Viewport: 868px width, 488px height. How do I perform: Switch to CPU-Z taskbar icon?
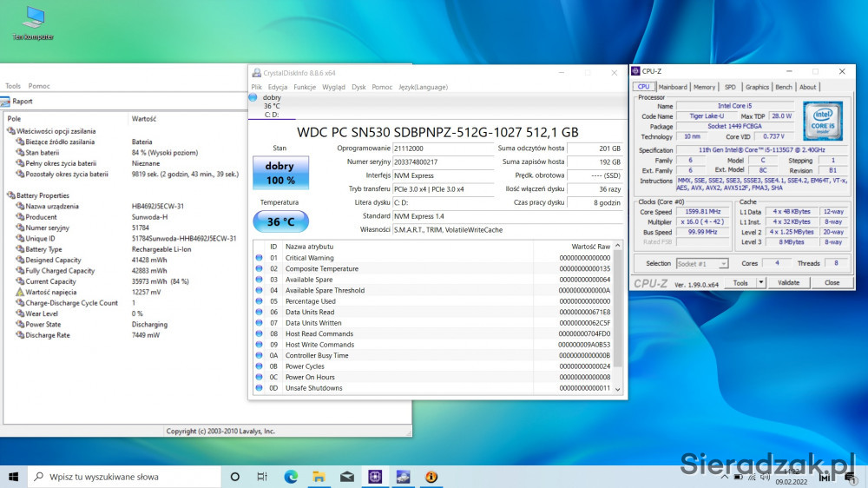click(375, 477)
